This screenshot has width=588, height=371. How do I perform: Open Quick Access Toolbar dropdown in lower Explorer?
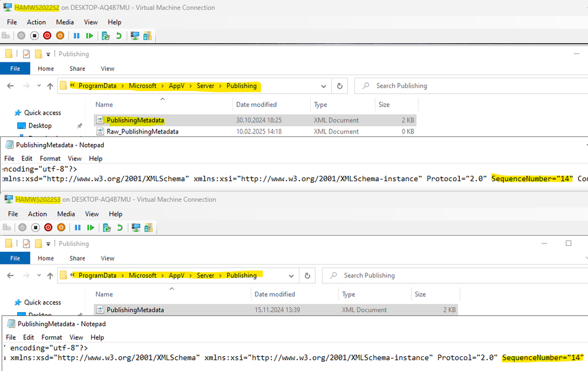[x=48, y=244]
